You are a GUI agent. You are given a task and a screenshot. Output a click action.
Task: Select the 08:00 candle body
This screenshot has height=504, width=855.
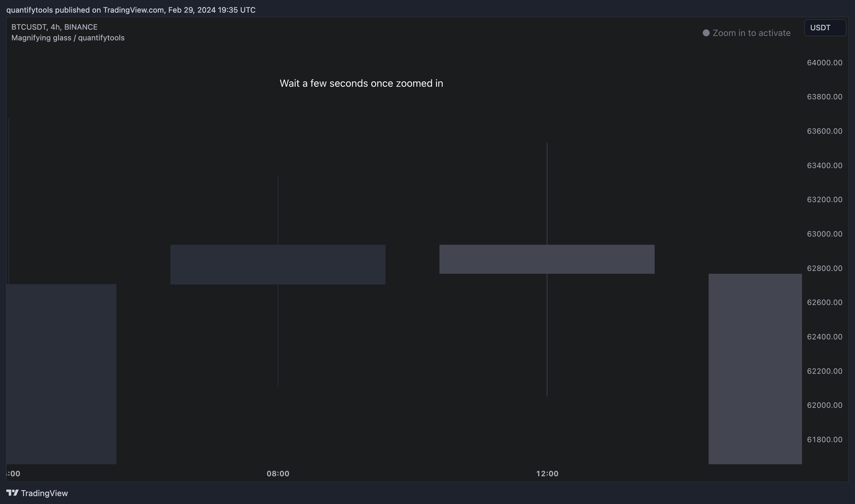tap(278, 265)
